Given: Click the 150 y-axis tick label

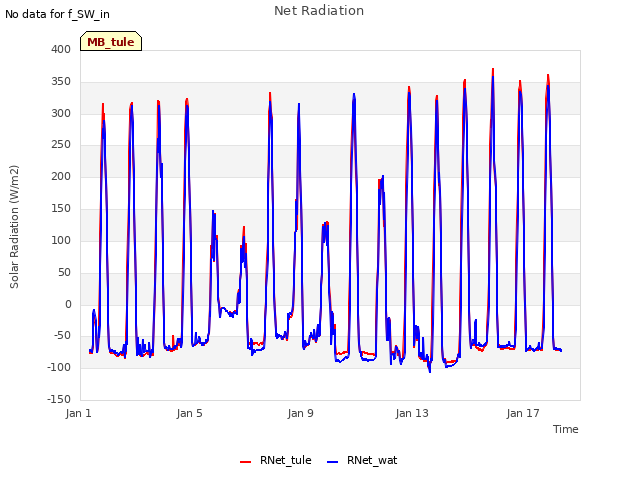Looking at the screenshot, I should click(61, 208).
